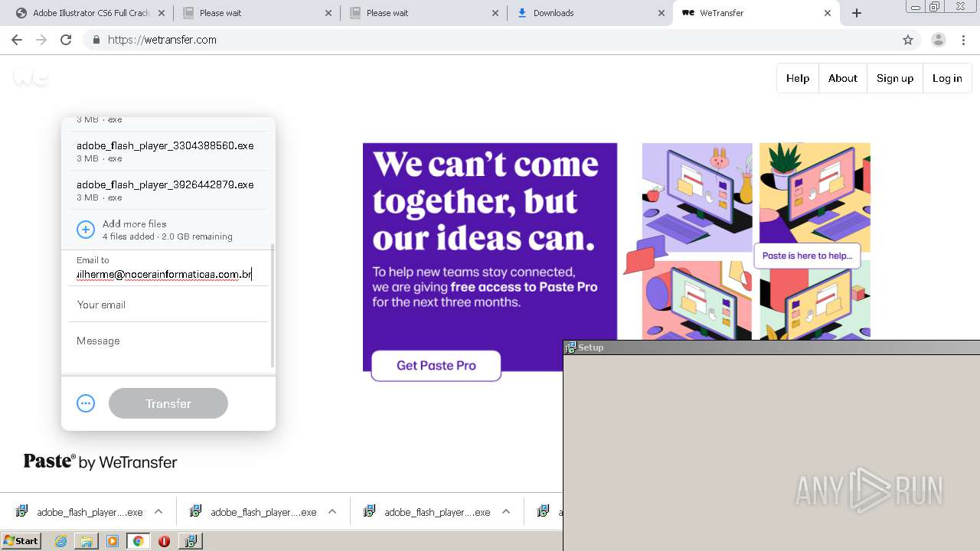Open Windows Explorer folder in taskbar
This screenshot has width=980, height=551.
coord(87,541)
